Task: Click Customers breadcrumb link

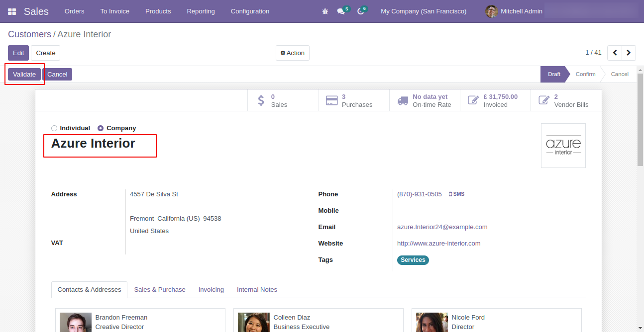Action: pos(29,34)
